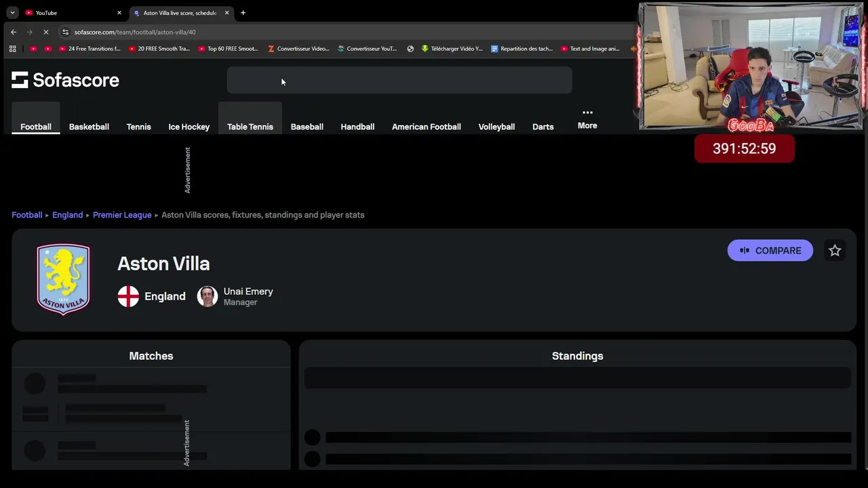Open the Top 60 FREE Smoot... bookmark
Image resolution: width=868 pixels, height=488 pixels.
tap(229, 49)
